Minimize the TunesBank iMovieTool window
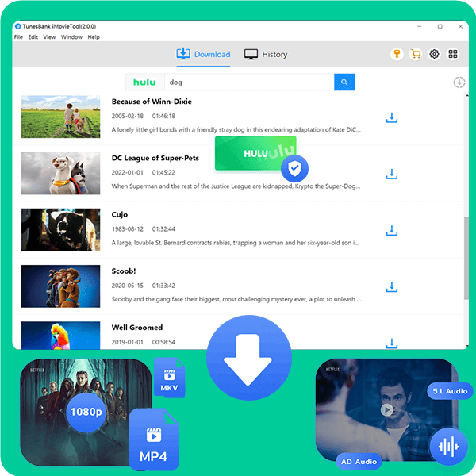 pyautogui.click(x=419, y=26)
